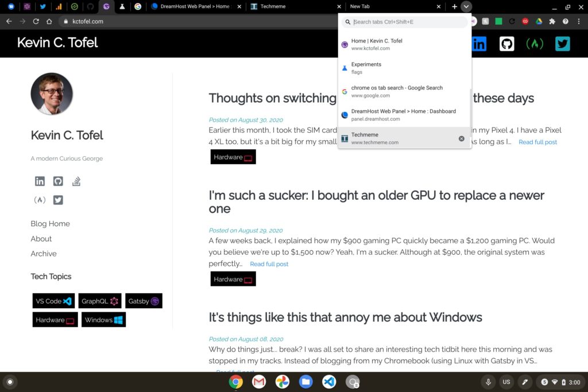The height and width of the screenshot is (392, 588).
Task: Click the red link extension icon
Action: (525, 21)
